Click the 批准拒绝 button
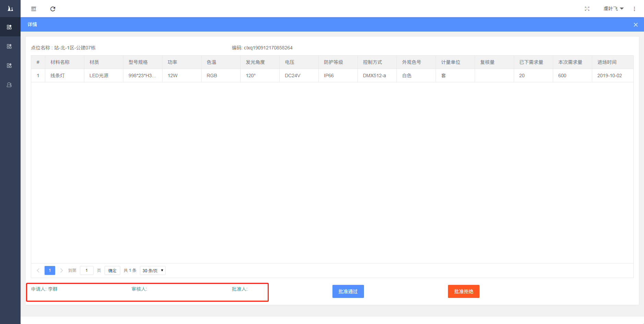Image resolution: width=644 pixels, height=324 pixels. point(464,291)
